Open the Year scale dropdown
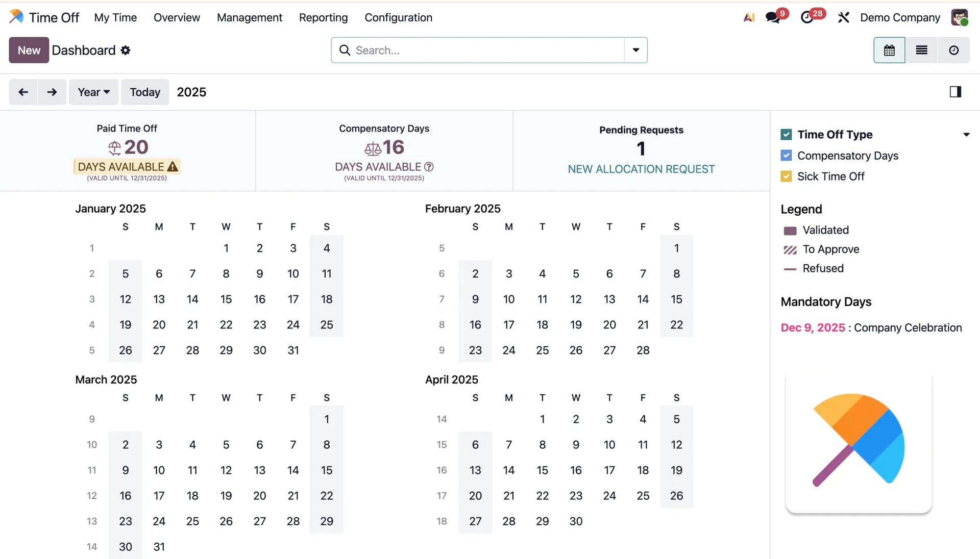 click(x=93, y=92)
